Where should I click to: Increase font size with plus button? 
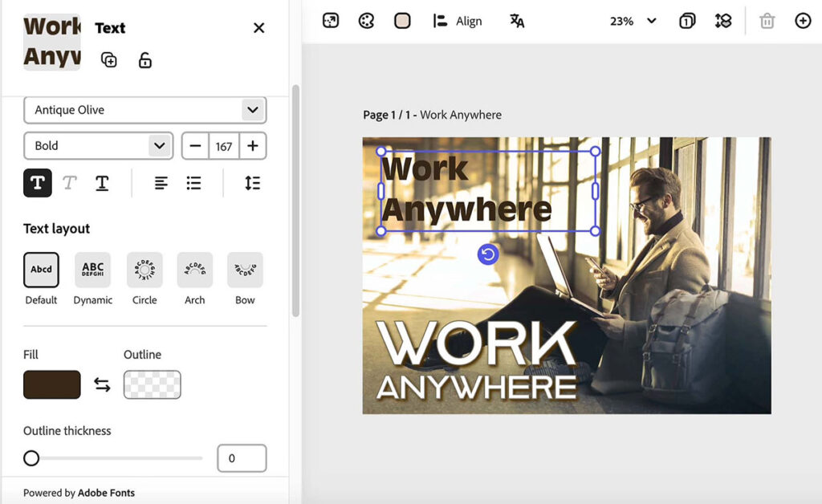[x=252, y=145]
